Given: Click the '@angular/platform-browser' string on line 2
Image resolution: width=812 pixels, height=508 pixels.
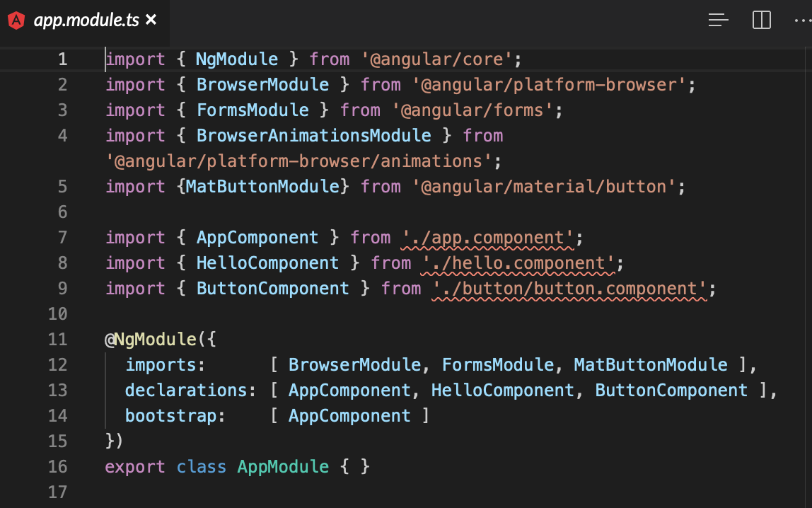Looking at the screenshot, I should 549,85.
